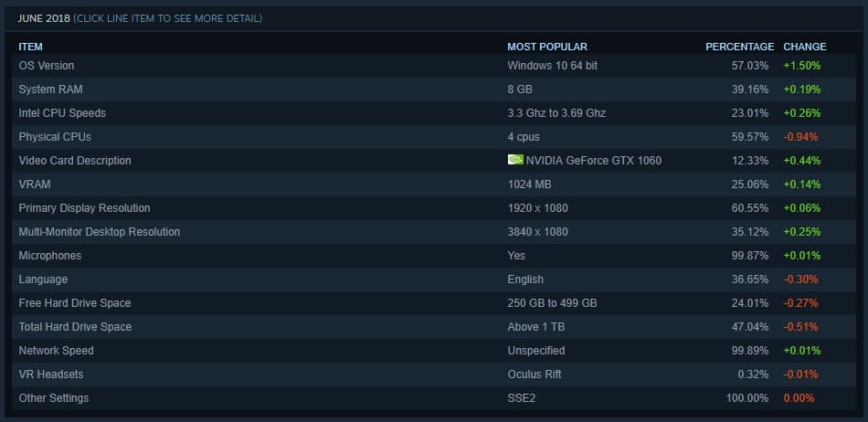Open Intel CPU Speeds details
The height and width of the screenshot is (422, 868).
pos(433,113)
